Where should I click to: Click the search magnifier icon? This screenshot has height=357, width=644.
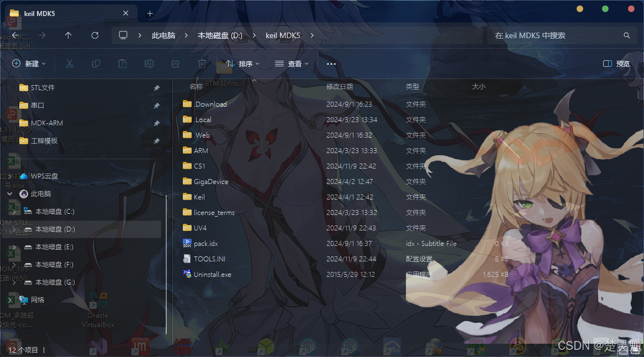point(627,35)
